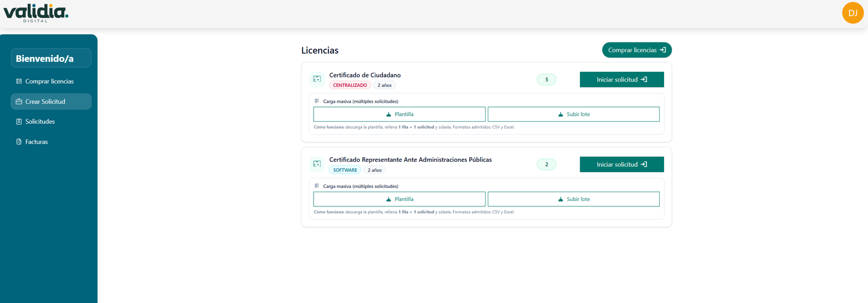Click the 2 años tag beside SOFTWARE

(375, 170)
